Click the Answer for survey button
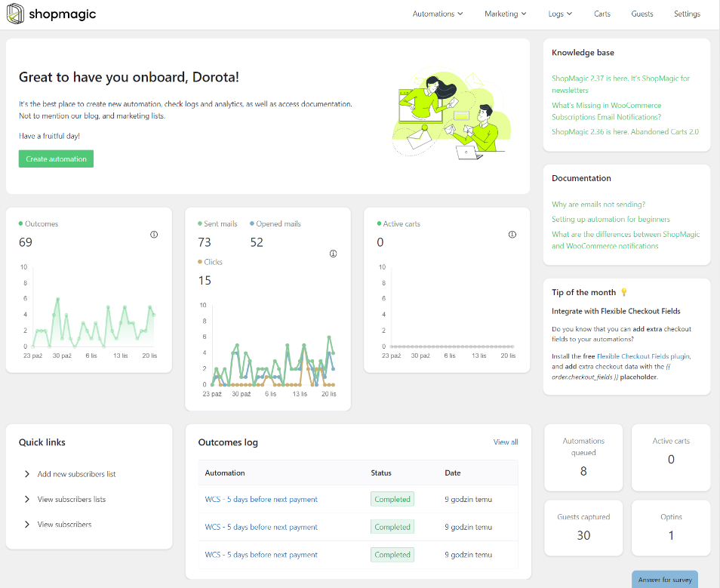This screenshot has height=588, width=720. [665, 579]
